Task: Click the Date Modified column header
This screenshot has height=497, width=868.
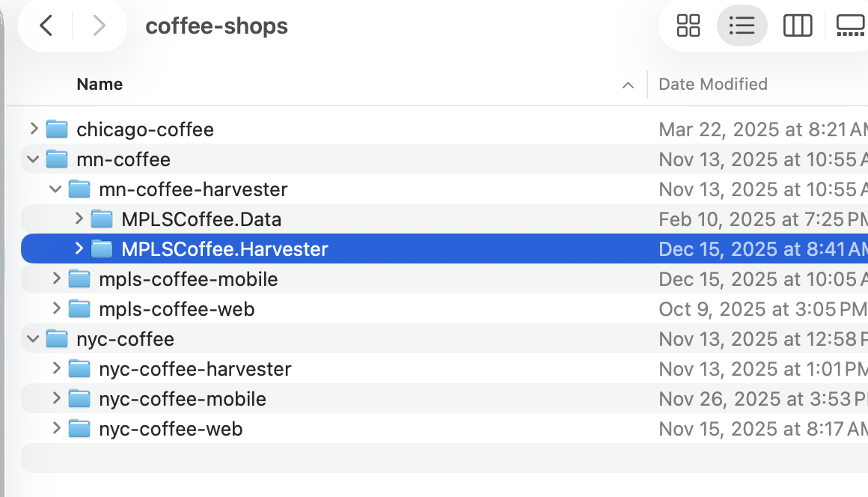Action: point(712,84)
